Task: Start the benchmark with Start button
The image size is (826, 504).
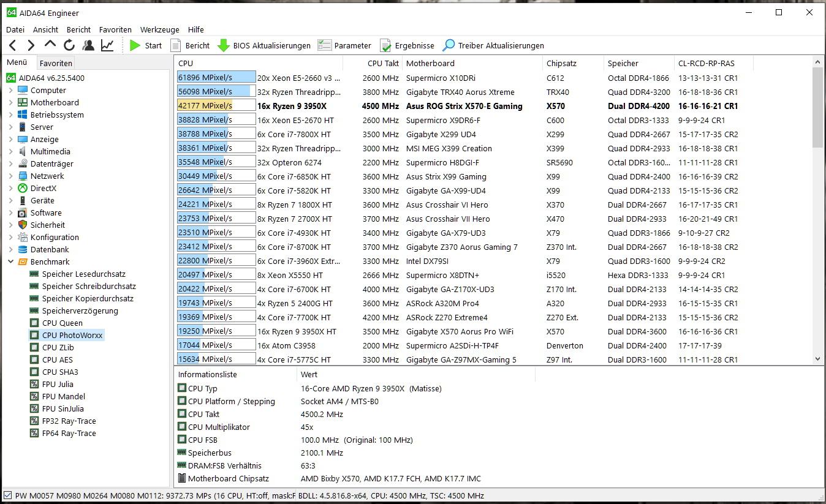Action: (x=146, y=45)
